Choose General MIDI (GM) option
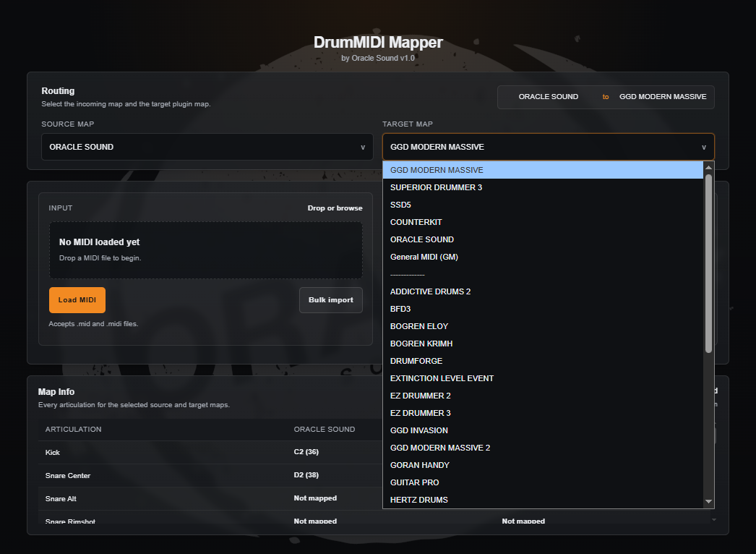Image resolution: width=756 pixels, height=554 pixels. coord(424,257)
